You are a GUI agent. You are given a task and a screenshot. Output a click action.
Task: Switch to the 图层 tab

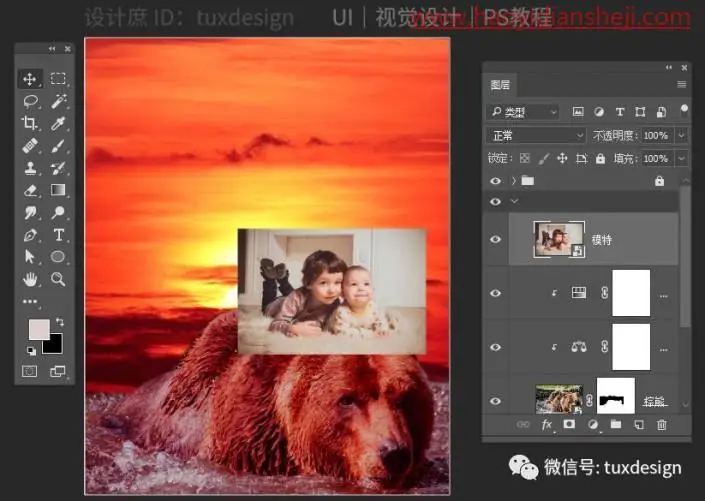click(500, 85)
